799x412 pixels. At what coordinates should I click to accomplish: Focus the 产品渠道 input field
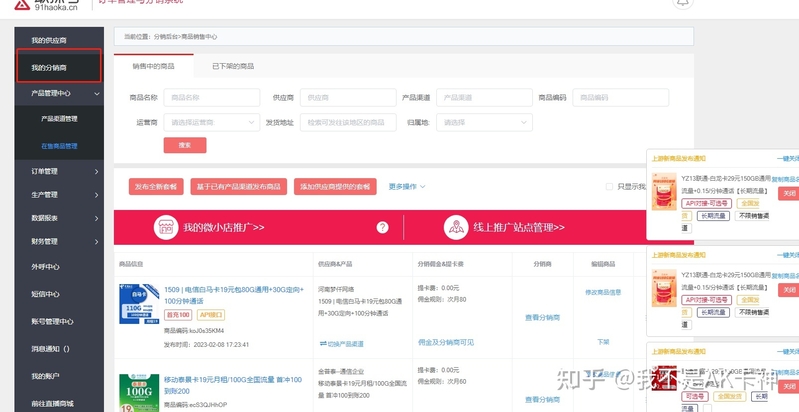tap(484, 97)
